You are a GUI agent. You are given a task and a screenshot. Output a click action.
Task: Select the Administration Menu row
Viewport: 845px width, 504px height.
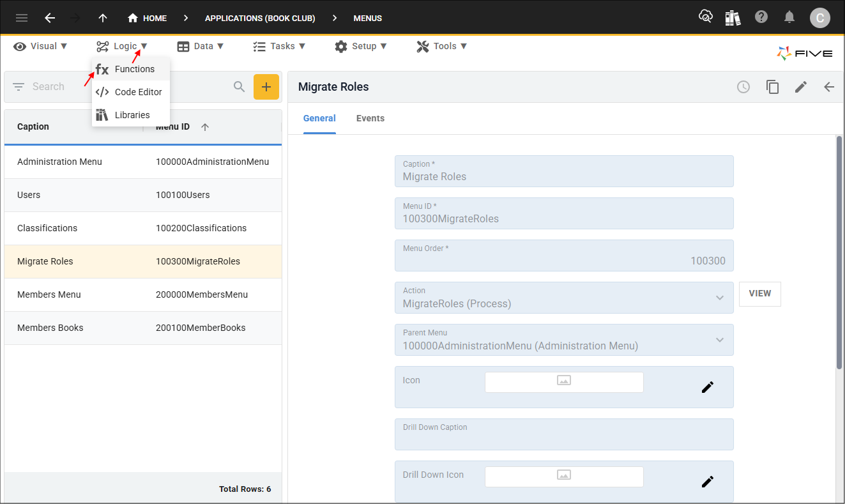(x=143, y=162)
